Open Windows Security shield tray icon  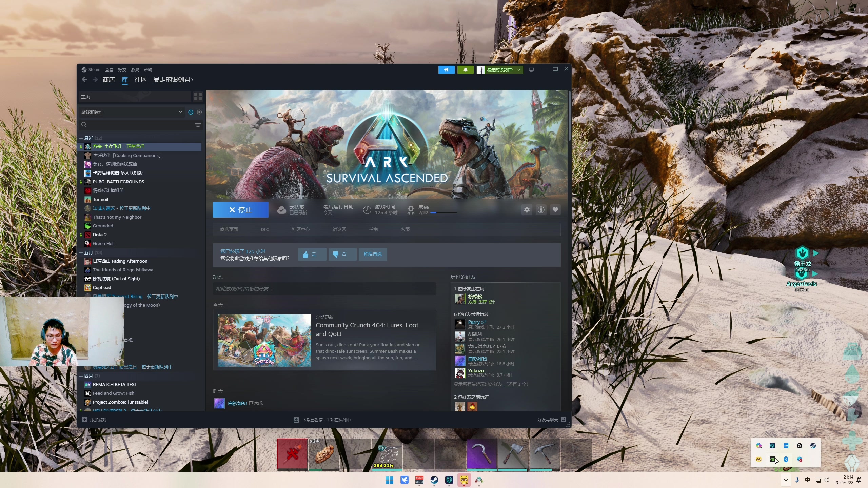tap(800, 459)
